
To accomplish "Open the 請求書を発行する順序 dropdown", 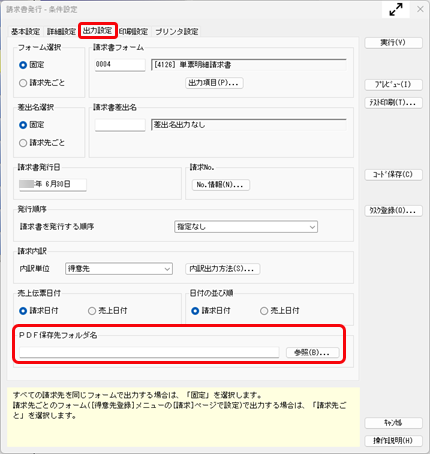I will (246, 227).
